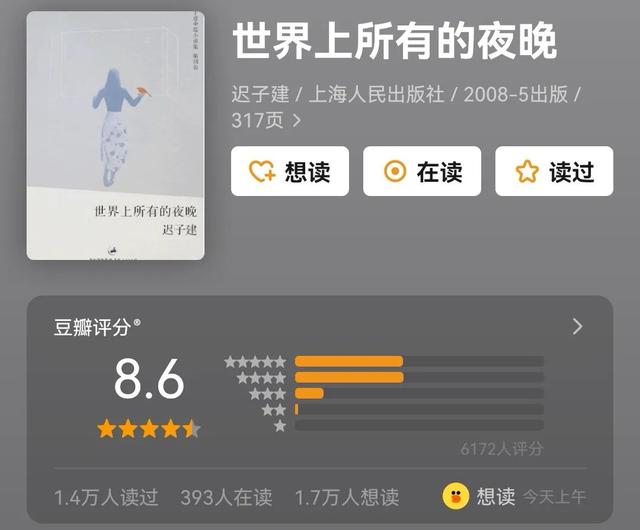Tap the single-star row icon
Screen dimensions: 640x530
coord(280,426)
